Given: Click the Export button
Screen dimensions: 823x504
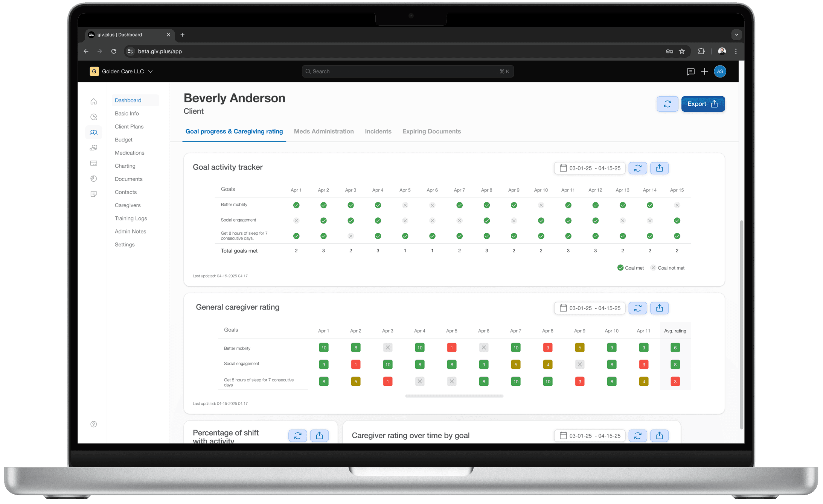Looking at the screenshot, I should pos(703,104).
